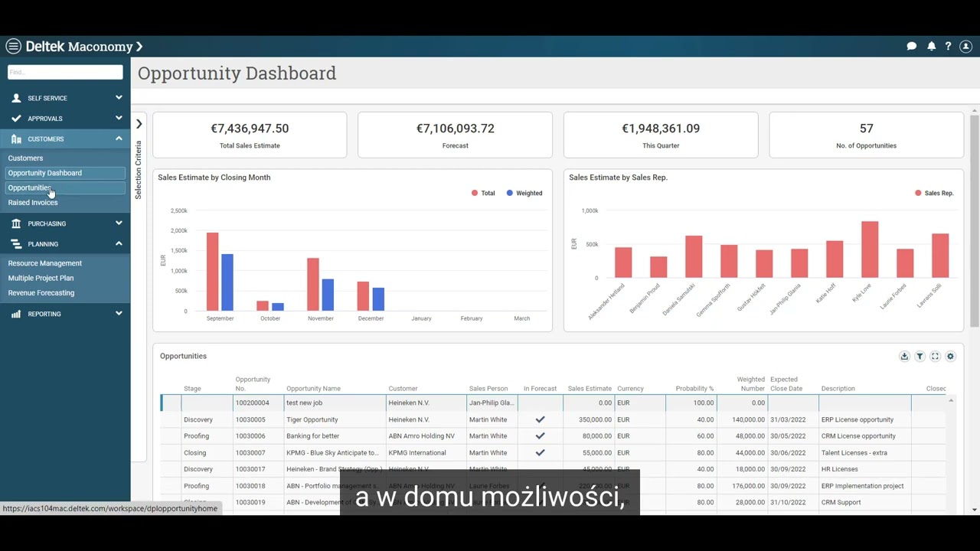Screen dimensions: 980x551
Task: Click the Find search field
Action: (x=65, y=72)
